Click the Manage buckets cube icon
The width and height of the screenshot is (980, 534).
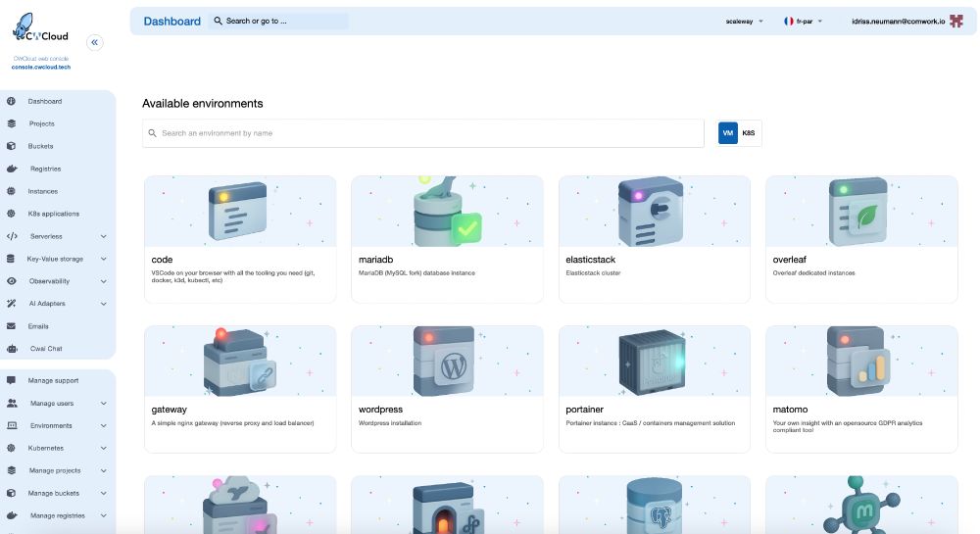tap(11, 493)
